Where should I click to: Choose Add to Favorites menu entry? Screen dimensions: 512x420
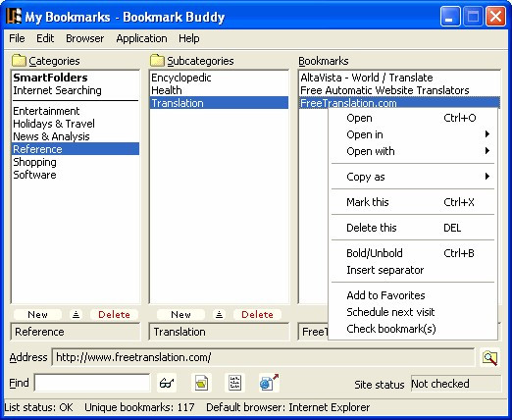(413, 295)
